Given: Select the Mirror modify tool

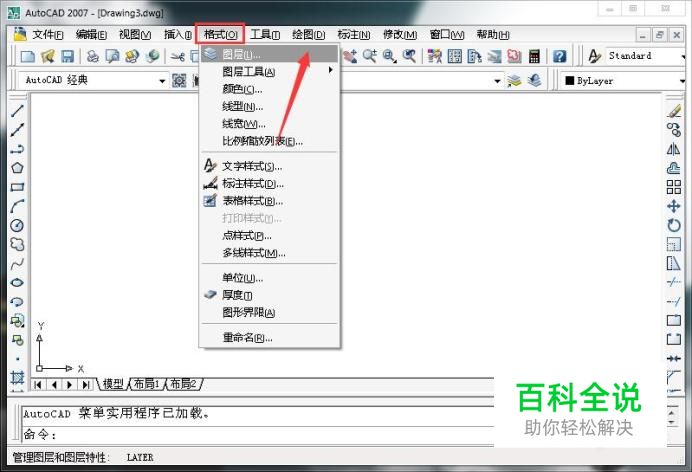Looking at the screenshot, I should coord(673,149).
